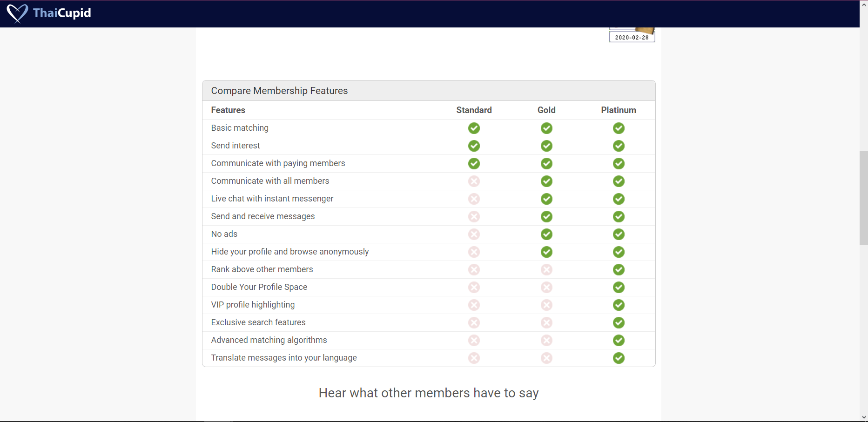Click the Standard cross icon for No ads
This screenshot has height=422, width=868.
click(474, 234)
